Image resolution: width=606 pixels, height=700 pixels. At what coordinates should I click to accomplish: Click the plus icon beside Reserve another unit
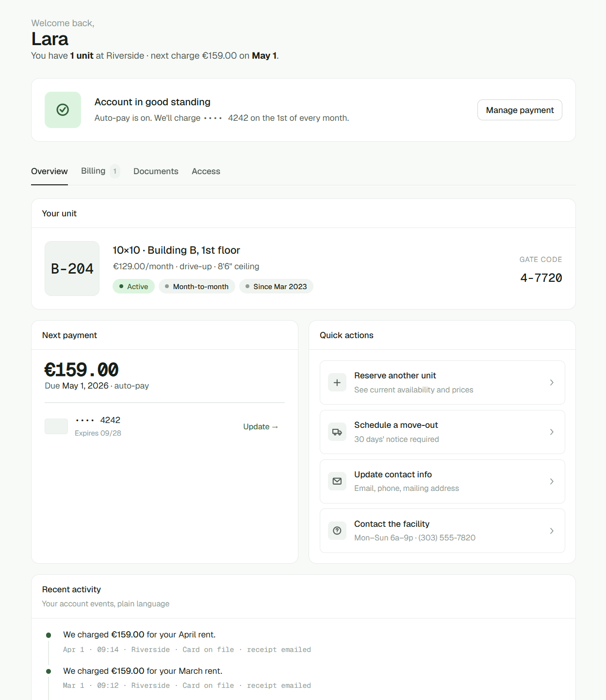click(x=337, y=382)
